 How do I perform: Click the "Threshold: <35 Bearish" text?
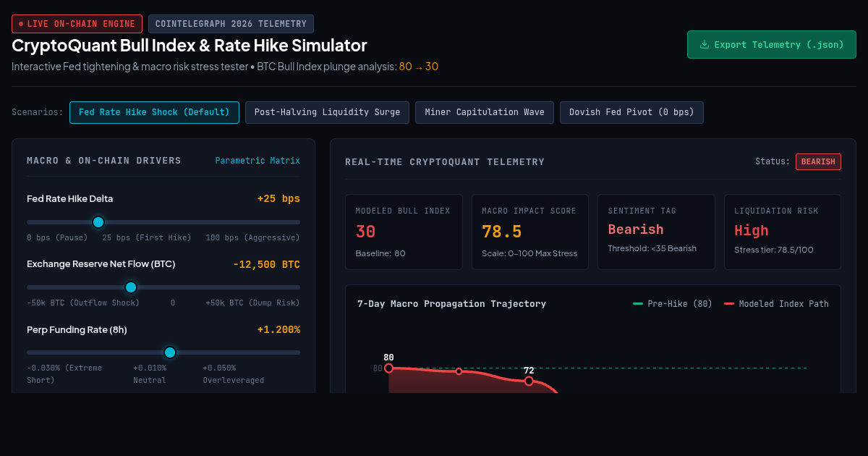[x=652, y=248]
